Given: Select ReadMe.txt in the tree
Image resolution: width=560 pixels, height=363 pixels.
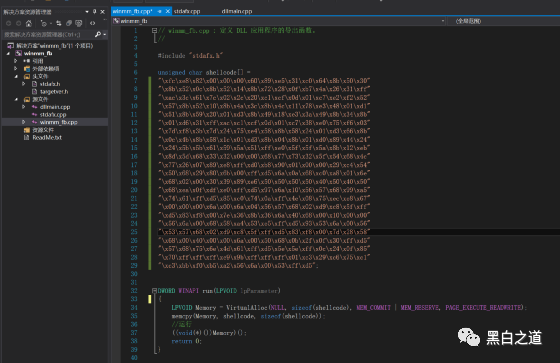Looking at the screenshot, I should (x=47, y=138).
